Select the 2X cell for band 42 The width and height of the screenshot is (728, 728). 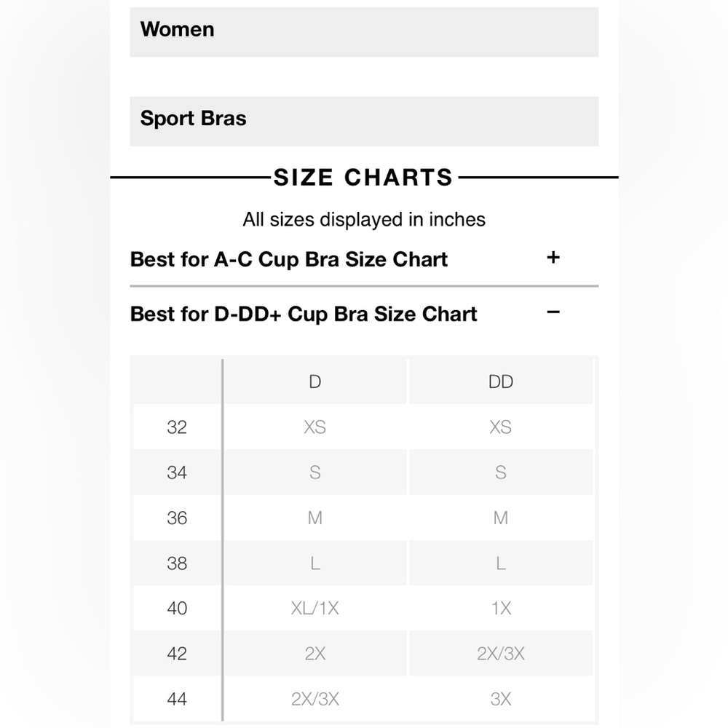pos(315,654)
